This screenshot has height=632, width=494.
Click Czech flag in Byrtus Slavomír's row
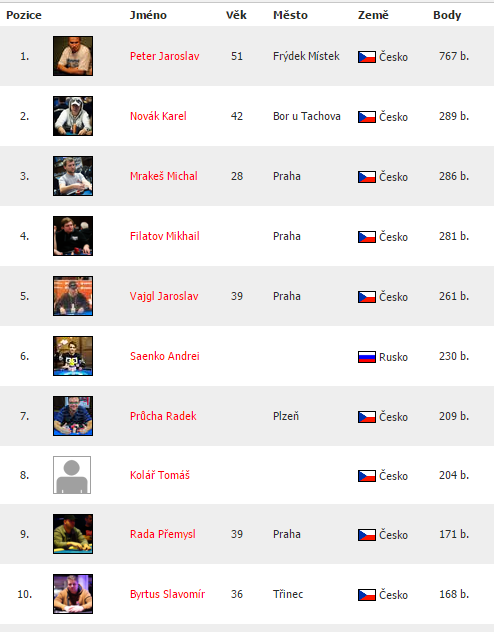[367, 595]
